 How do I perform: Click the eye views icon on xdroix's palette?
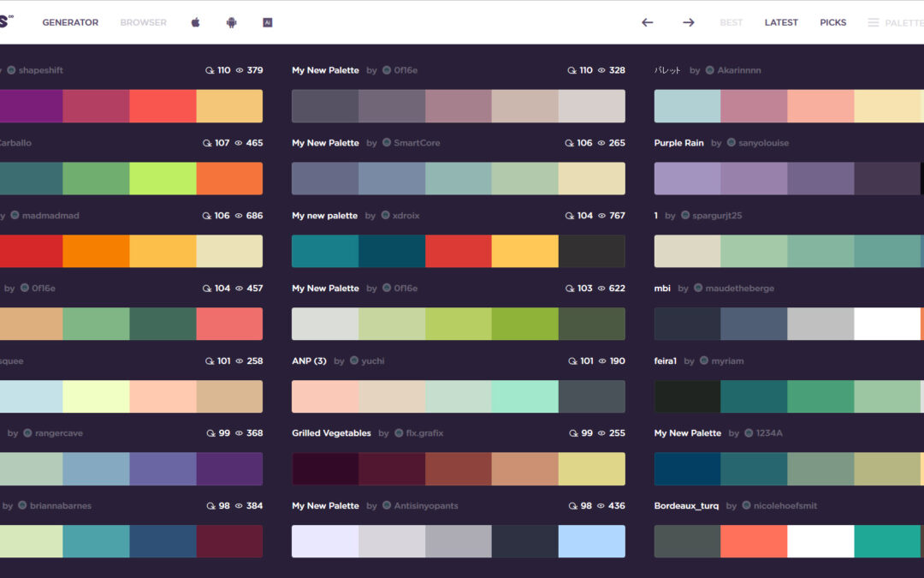(601, 216)
